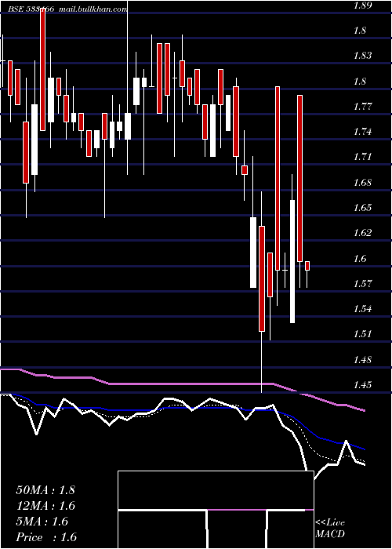Select the 5MA : 1.6 readout
The width and height of the screenshot is (392, 549).
point(42,522)
